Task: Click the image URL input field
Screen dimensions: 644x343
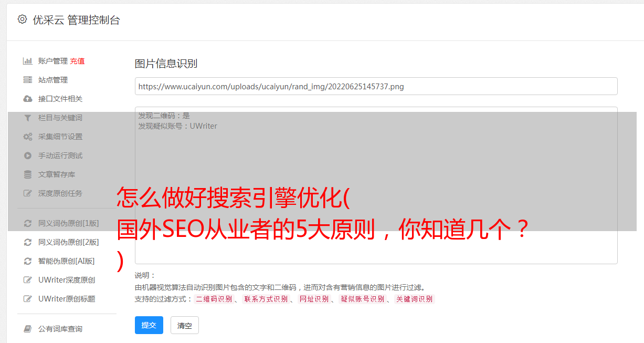Action: coord(376,86)
